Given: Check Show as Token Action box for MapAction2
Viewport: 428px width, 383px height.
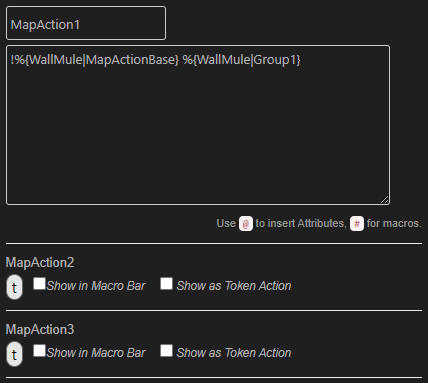Looking at the screenshot, I should click(166, 284).
